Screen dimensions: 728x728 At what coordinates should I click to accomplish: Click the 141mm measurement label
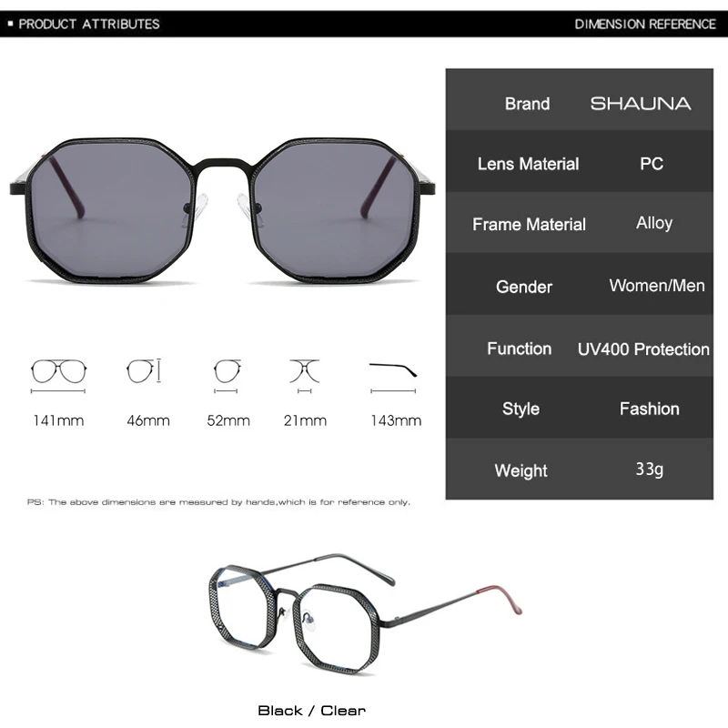58,420
